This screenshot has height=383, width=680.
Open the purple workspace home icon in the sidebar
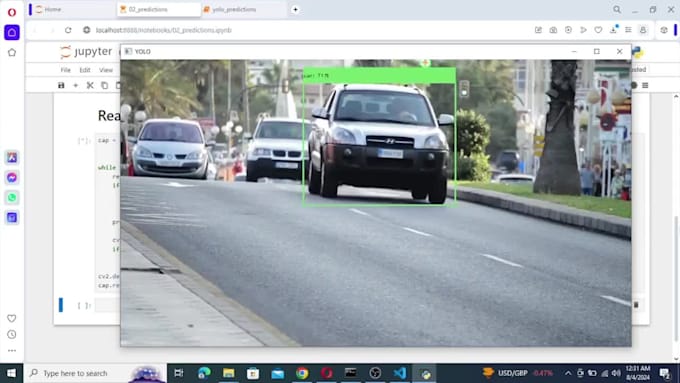click(x=12, y=33)
